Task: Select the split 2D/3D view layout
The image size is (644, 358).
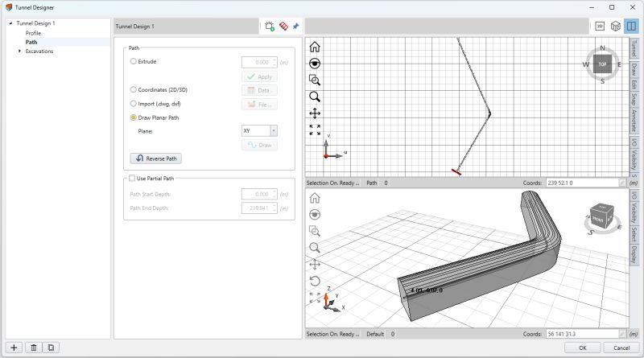Action: pyautogui.click(x=631, y=27)
